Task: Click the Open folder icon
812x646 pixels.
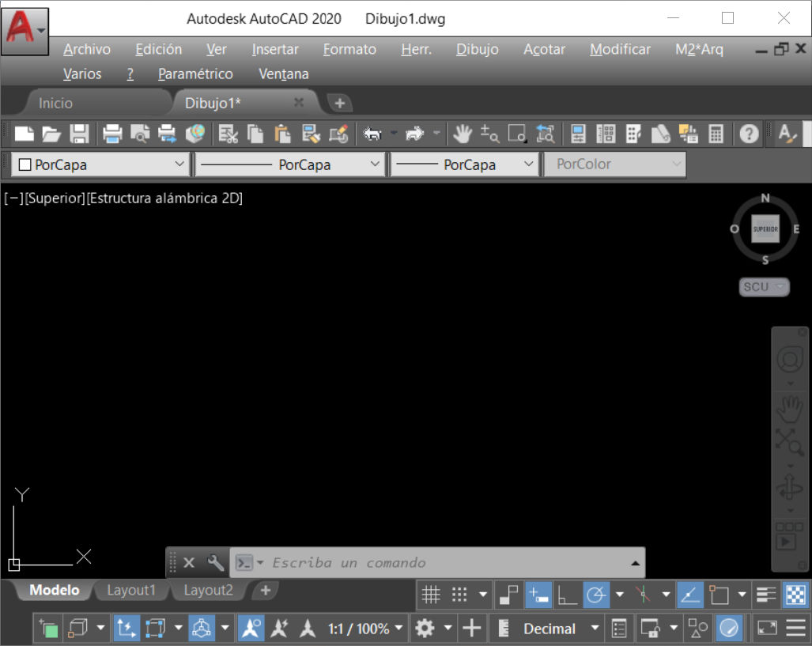Action: (51, 134)
